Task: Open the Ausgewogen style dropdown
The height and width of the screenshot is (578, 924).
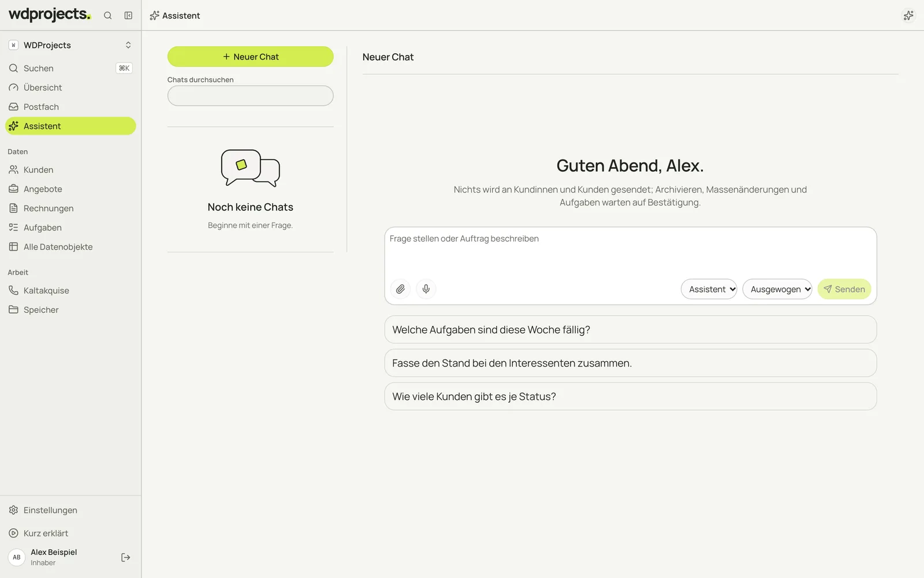Action: pos(777,289)
